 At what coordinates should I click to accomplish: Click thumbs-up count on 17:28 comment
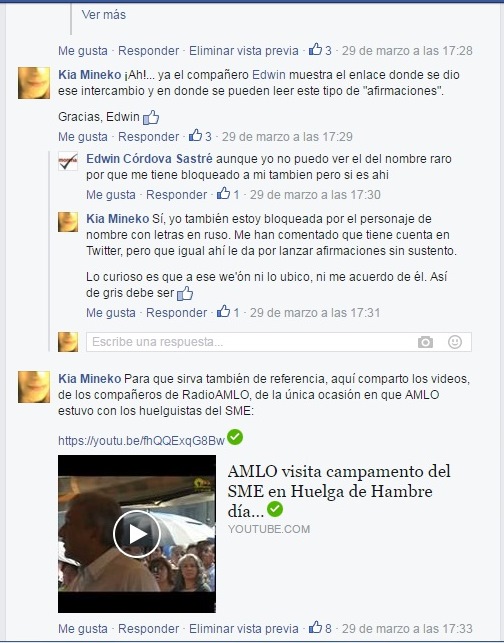coord(320,50)
